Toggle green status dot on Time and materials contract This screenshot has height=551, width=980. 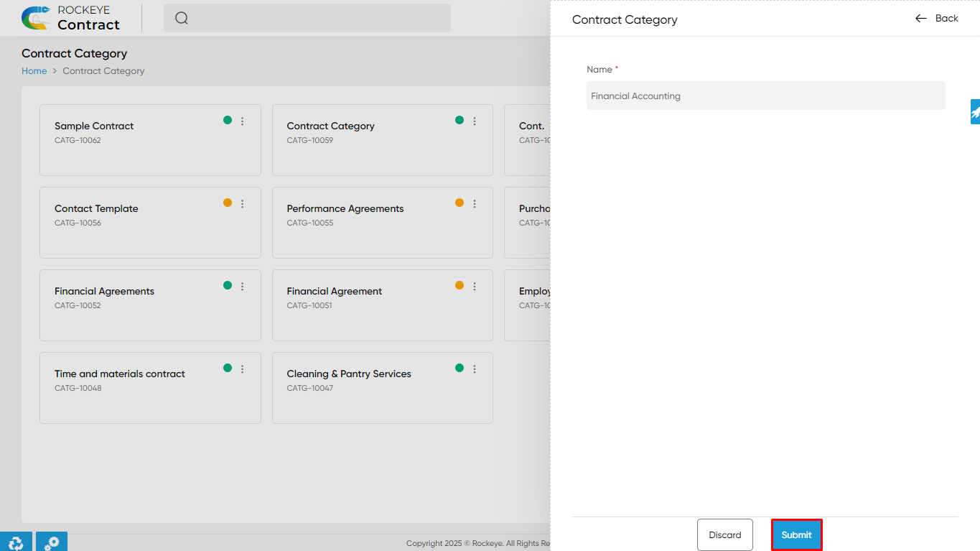228,368
